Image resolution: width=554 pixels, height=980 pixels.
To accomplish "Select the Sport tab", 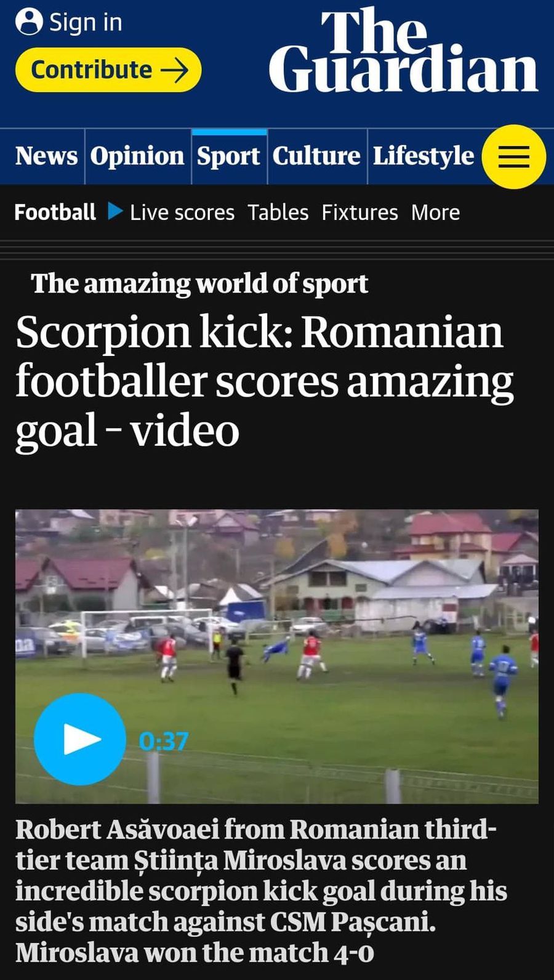I will (x=228, y=156).
